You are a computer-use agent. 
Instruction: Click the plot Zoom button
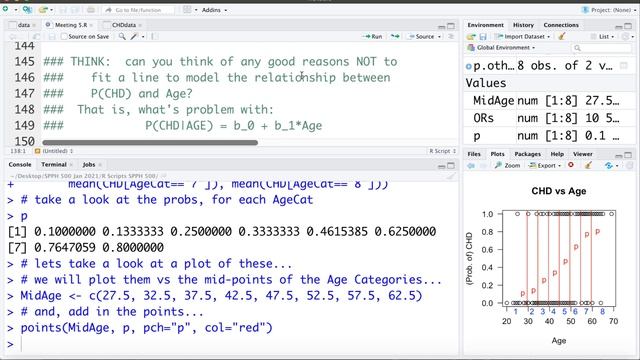pyautogui.click(x=507, y=165)
